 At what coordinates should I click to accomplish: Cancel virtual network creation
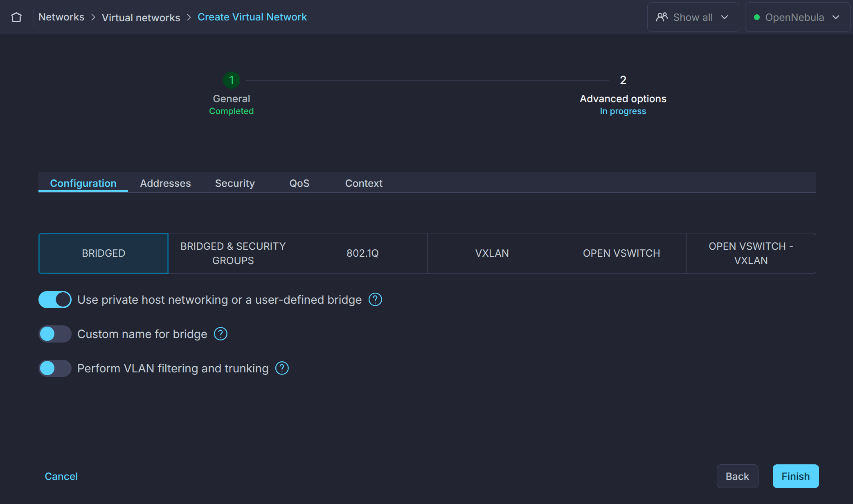click(x=61, y=476)
